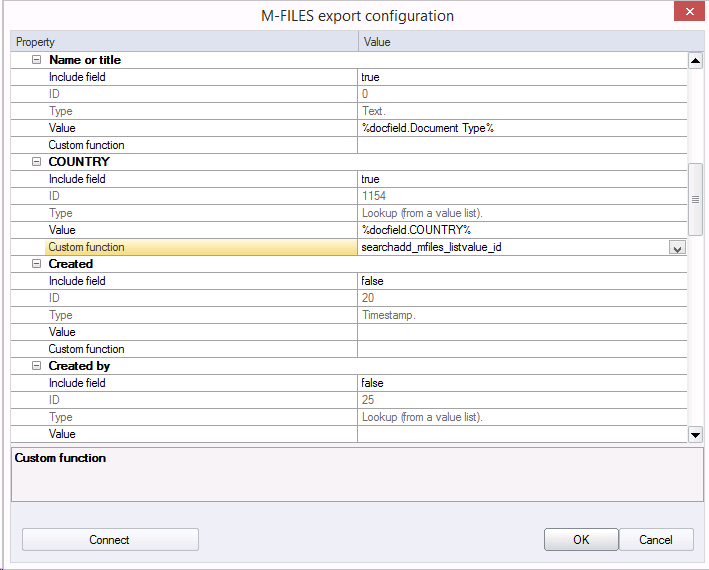Edit the %docfield.Document Type% value field
Screen dimensions: 709x570
(x=520, y=128)
